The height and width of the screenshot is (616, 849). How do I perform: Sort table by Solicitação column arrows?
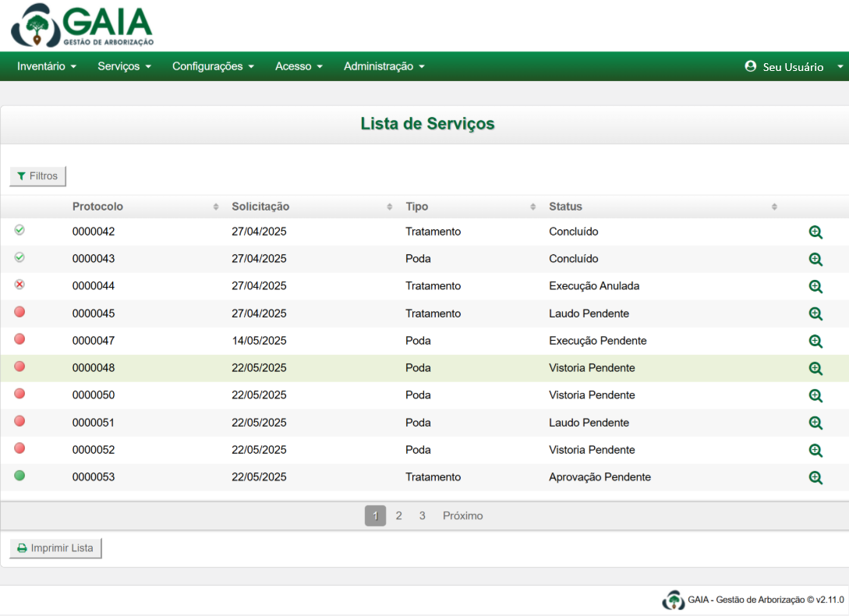coord(389,207)
